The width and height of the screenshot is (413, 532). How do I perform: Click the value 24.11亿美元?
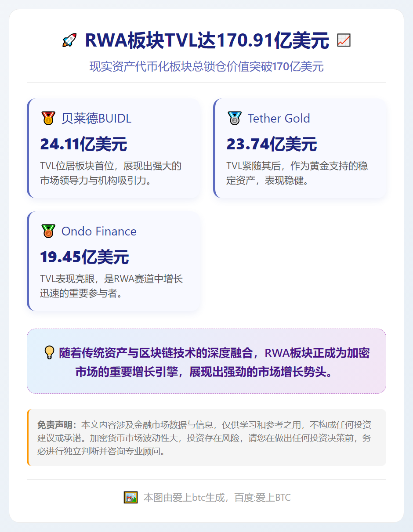[x=83, y=144]
